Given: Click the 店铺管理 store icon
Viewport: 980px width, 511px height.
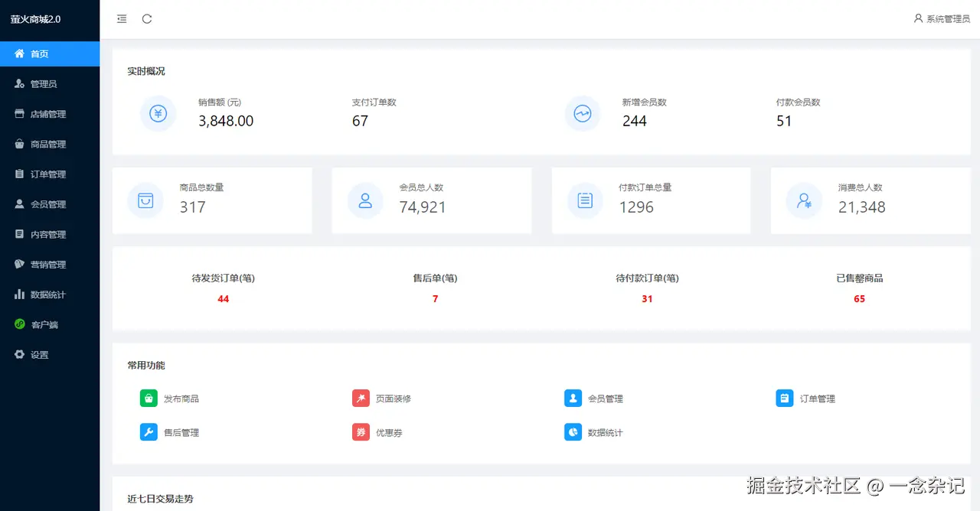Looking at the screenshot, I should pos(20,113).
